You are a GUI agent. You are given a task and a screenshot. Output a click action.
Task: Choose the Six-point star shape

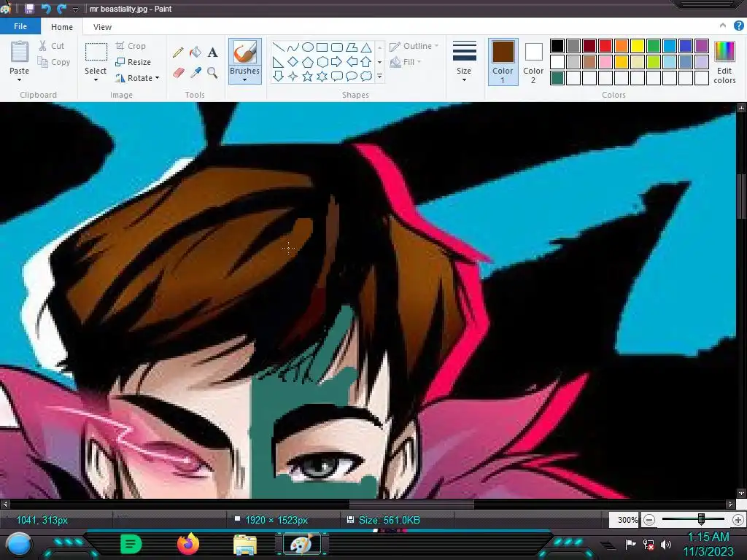pos(322,76)
